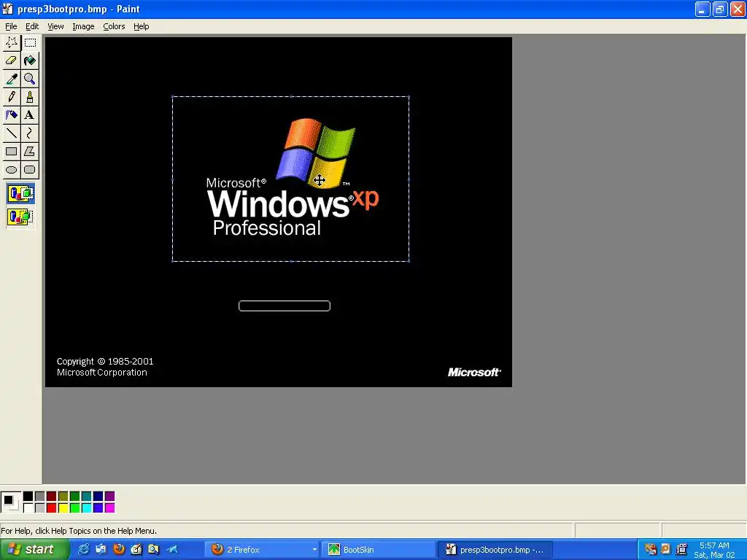Choose the Pencil tool
The width and height of the screenshot is (747, 560).
click(x=12, y=97)
